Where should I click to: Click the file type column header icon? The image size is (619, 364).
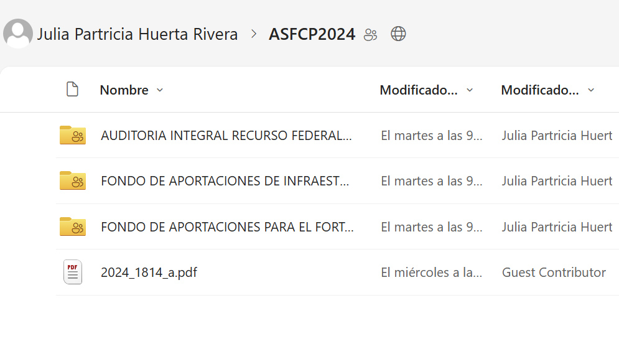tap(72, 90)
